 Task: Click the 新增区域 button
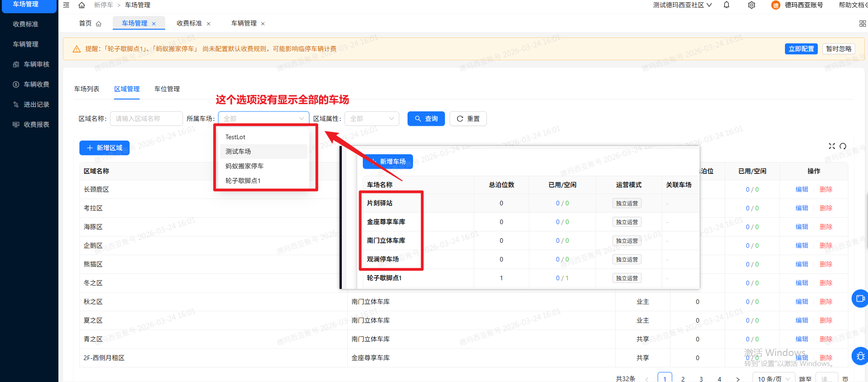click(x=105, y=148)
